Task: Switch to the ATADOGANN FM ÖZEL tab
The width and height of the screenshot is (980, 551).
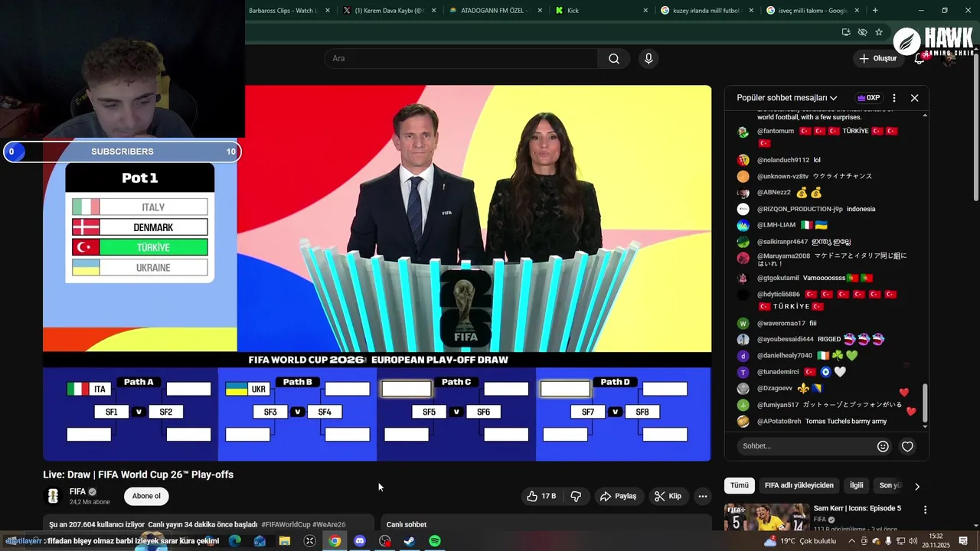Action: click(495, 11)
